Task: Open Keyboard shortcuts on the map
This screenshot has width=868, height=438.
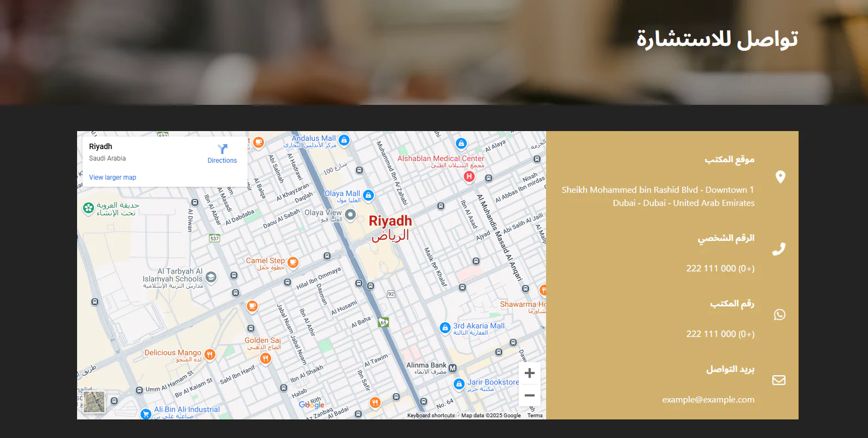Action: click(x=431, y=416)
